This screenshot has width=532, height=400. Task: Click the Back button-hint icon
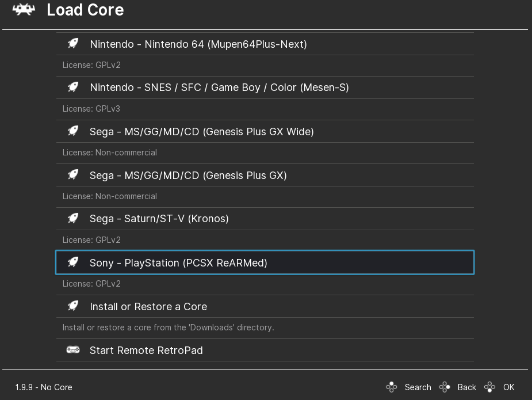click(445, 387)
